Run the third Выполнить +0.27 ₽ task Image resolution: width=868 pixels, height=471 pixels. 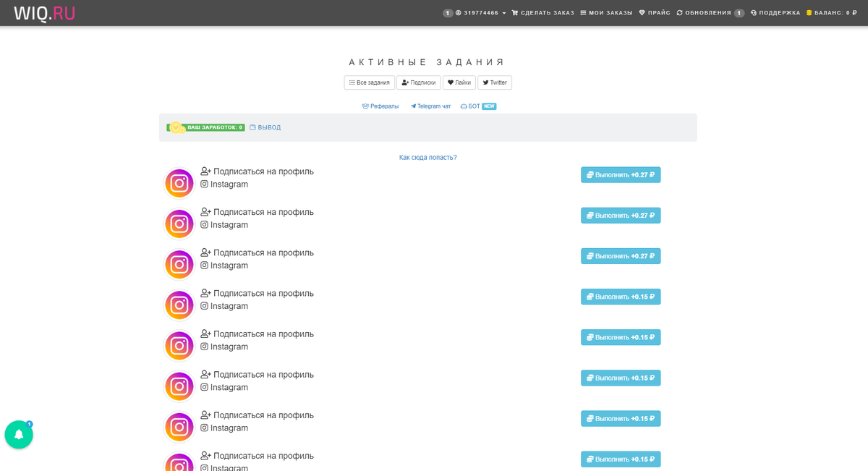(x=621, y=256)
